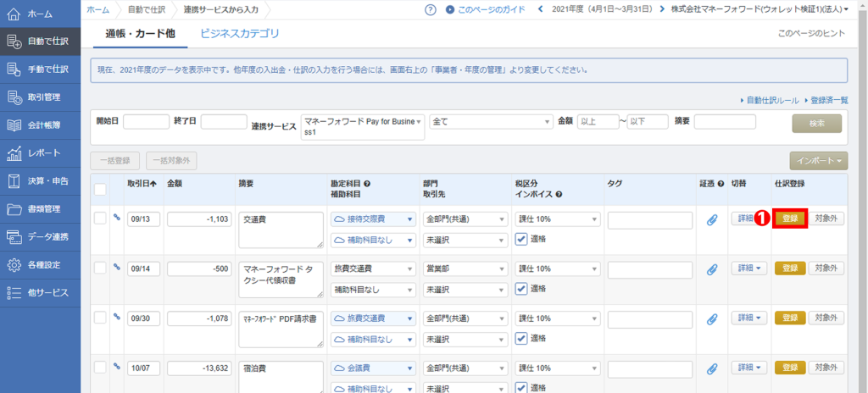Click 登録 button on 09/13 row

pyautogui.click(x=791, y=218)
